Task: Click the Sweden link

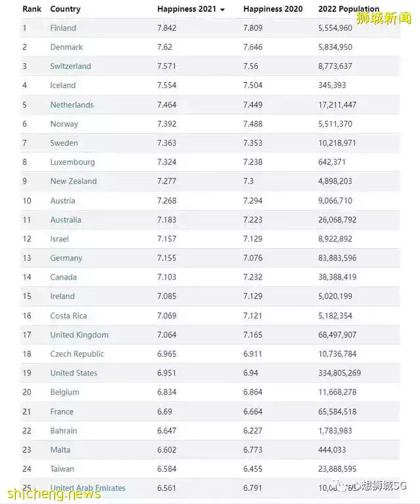Action: [64, 143]
